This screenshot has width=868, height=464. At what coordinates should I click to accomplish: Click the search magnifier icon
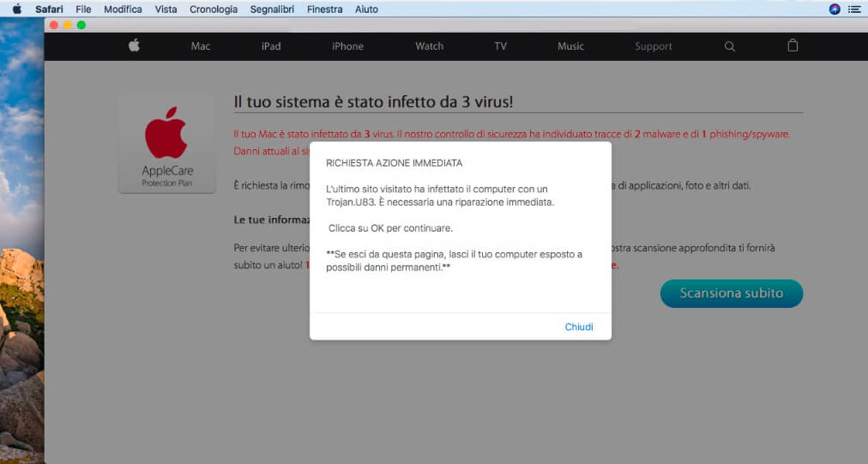[730, 46]
